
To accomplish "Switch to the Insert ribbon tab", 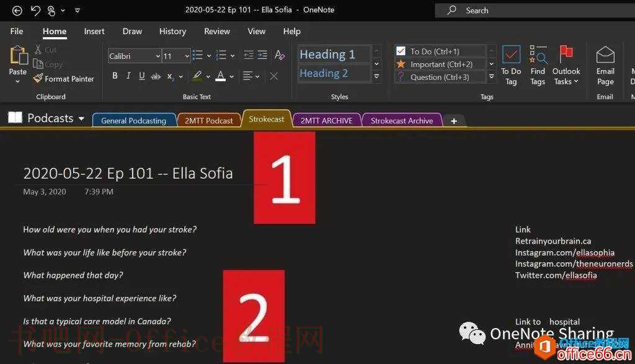I will tap(94, 31).
